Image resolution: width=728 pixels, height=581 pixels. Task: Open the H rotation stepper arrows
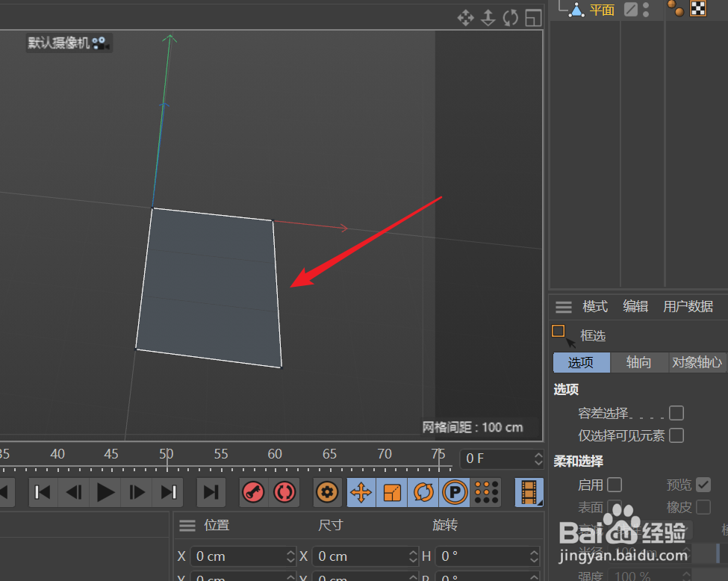pyautogui.click(x=533, y=556)
